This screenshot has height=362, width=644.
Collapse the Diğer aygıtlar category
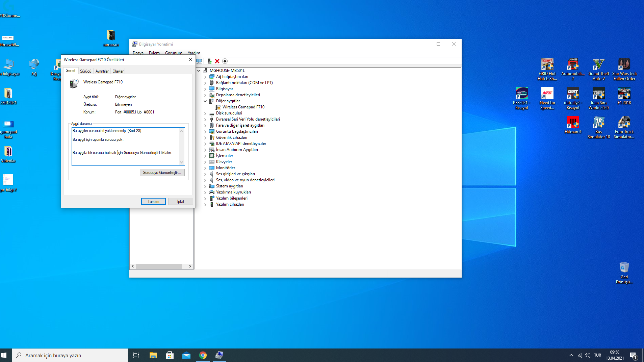[x=205, y=101]
